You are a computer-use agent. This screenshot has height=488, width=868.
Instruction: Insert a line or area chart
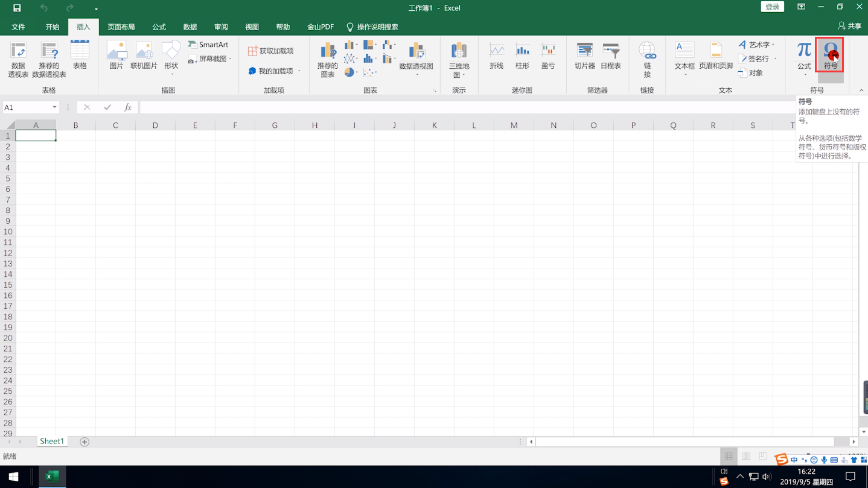tap(351, 59)
